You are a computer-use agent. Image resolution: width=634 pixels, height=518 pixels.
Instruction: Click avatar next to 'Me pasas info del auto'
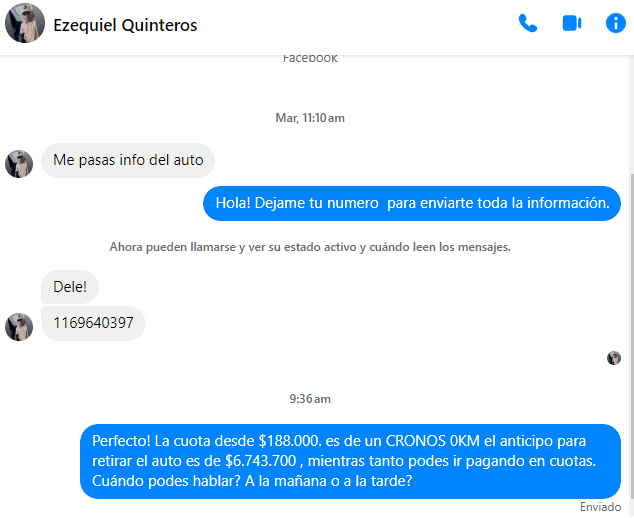(19, 164)
